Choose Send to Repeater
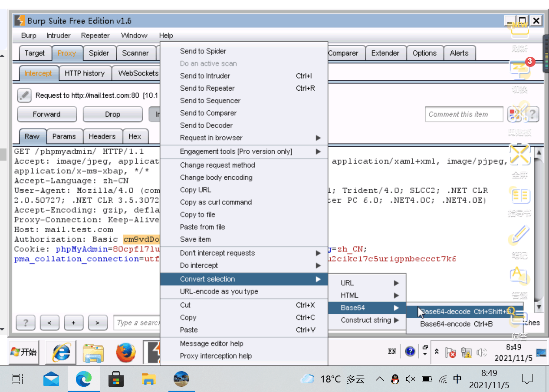The height and width of the screenshot is (392, 549). pyautogui.click(x=244, y=88)
